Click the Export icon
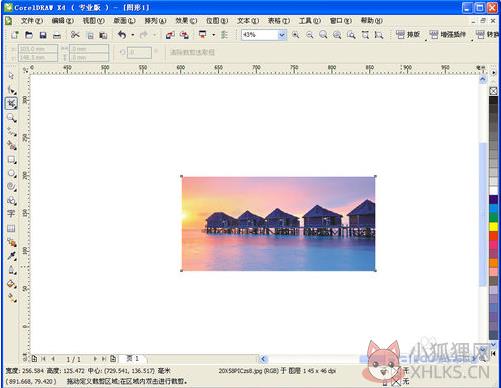 (184, 35)
